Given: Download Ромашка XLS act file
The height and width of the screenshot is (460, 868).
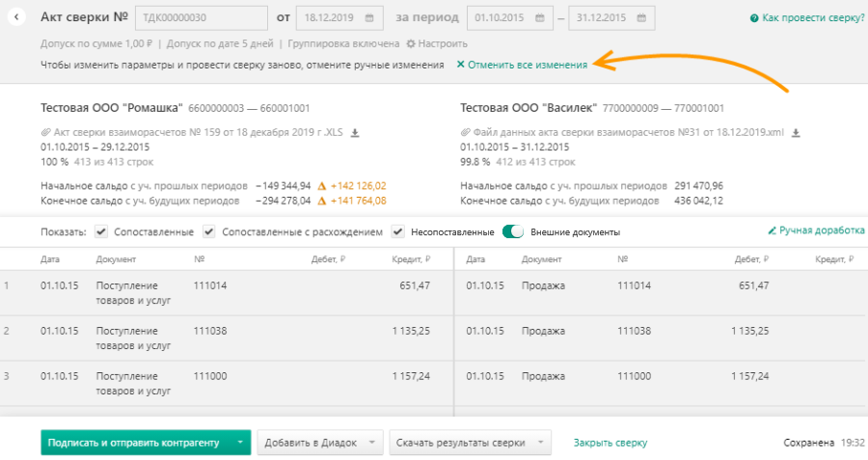Looking at the screenshot, I should click(355, 133).
